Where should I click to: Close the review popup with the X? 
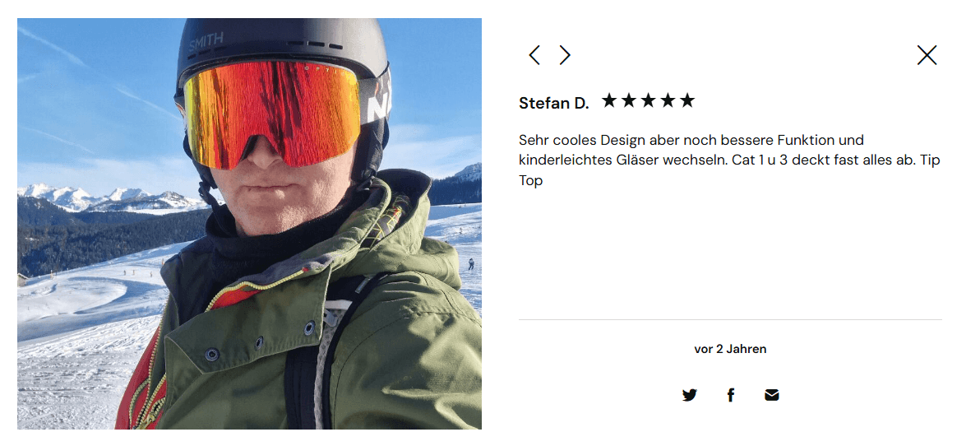point(927,55)
